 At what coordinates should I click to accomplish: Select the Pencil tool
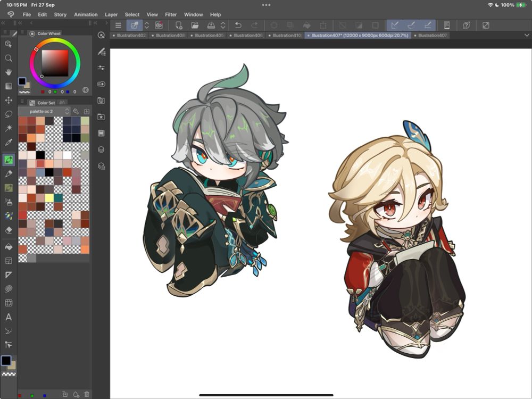tap(9, 174)
